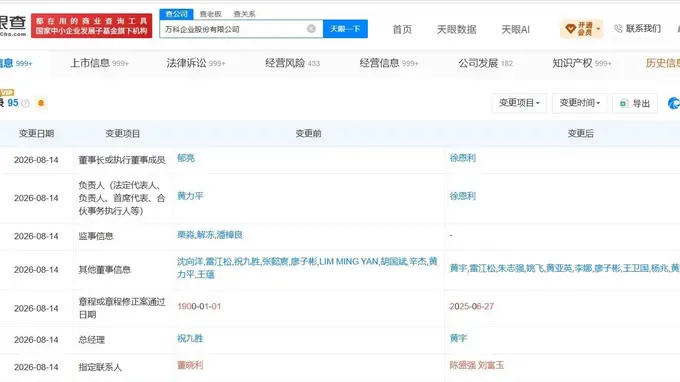Open the 公司发展 tab
The image size is (680, 382).
pos(485,63)
